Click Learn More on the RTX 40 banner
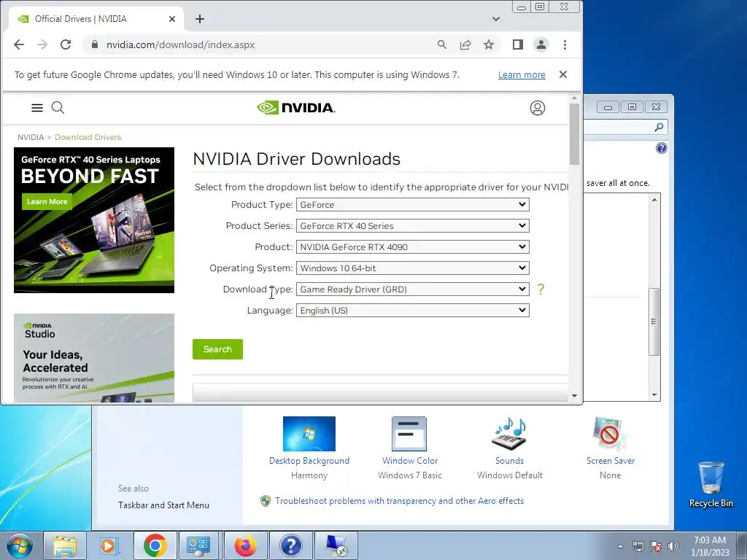Viewport: 747px width, 560px height. pos(47,201)
